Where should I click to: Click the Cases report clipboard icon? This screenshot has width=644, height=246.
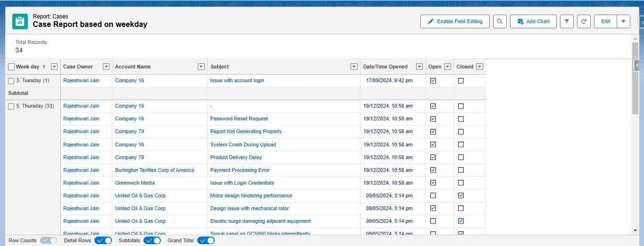pyautogui.click(x=20, y=21)
